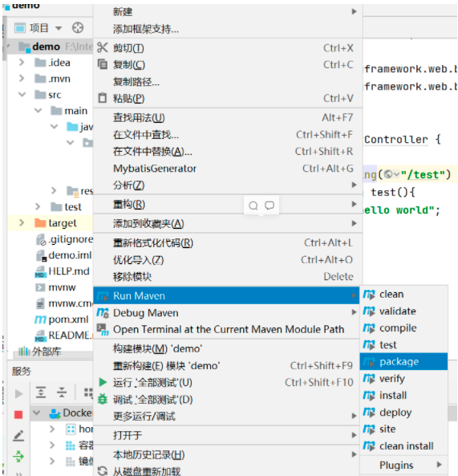Collapse the Docker services node
The image size is (458, 476).
[x=36, y=413]
